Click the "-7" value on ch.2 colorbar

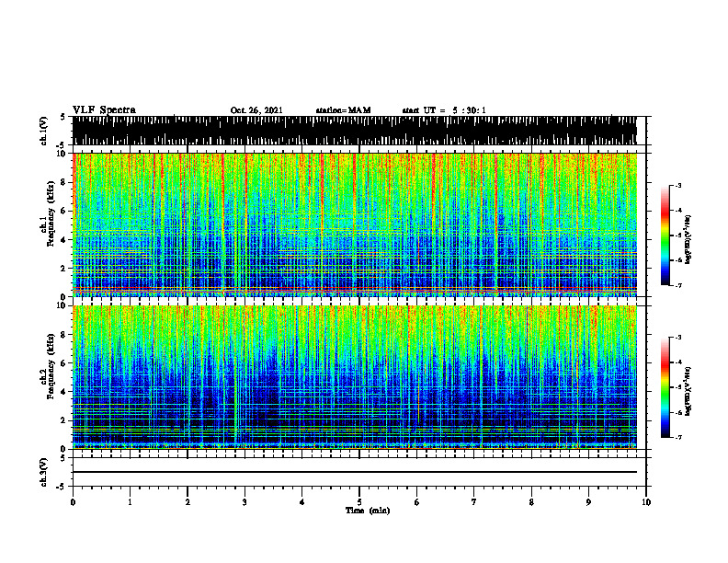[677, 437]
